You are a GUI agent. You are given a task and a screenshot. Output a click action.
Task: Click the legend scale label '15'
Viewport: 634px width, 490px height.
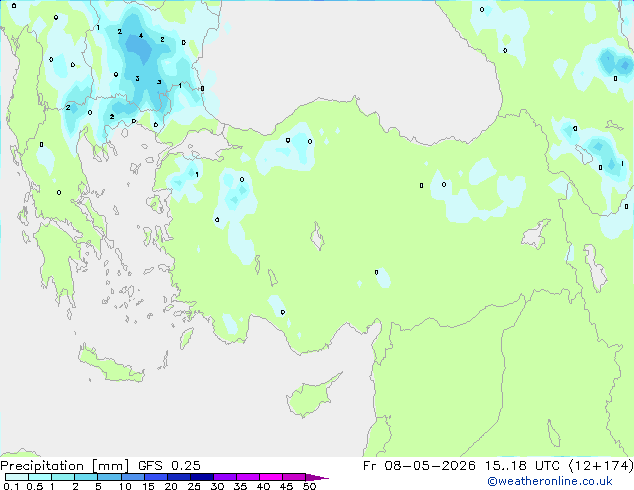click(x=148, y=486)
